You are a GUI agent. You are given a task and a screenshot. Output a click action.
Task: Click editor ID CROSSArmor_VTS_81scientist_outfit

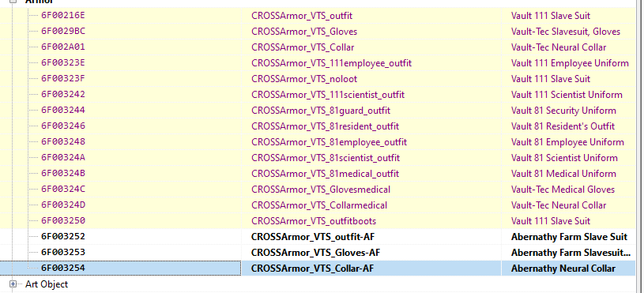326,158
